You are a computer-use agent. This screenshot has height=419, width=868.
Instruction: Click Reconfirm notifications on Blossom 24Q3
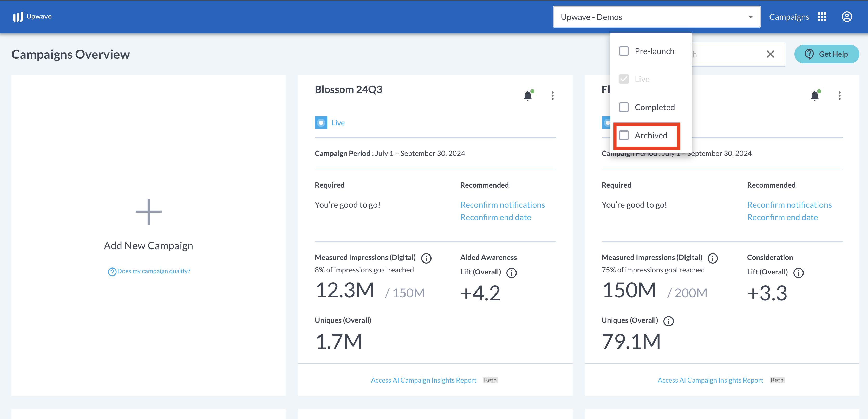click(x=502, y=205)
